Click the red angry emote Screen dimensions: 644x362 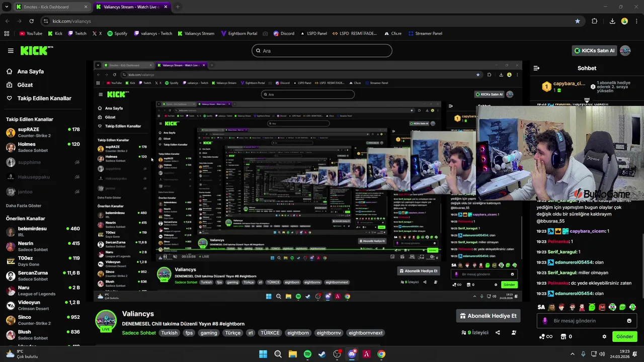(x=602, y=307)
